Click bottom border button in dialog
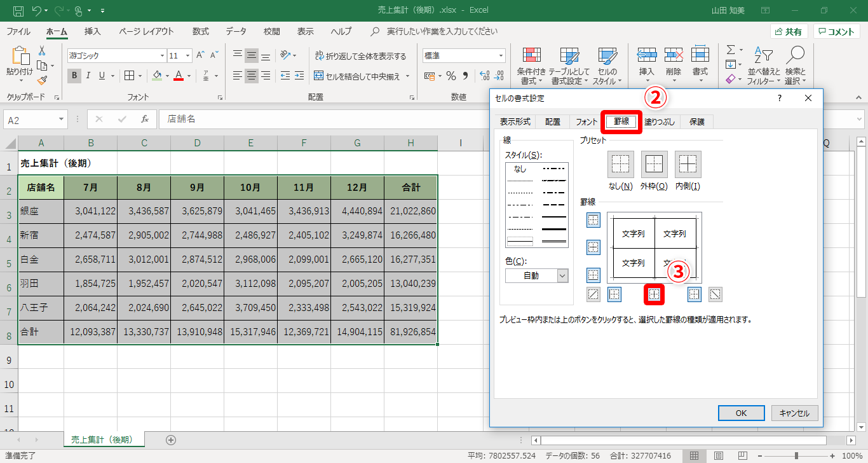 pyautogui.click(x=593, y=275)
